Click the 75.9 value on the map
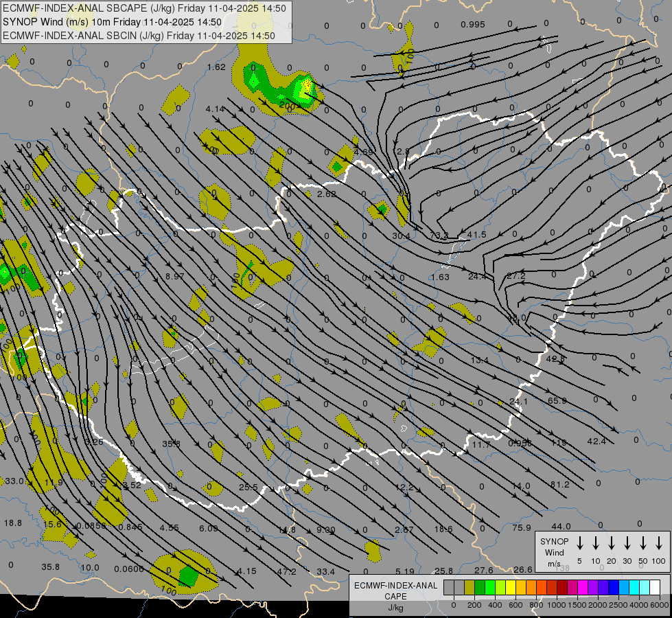Viewport: 672px width, 618px height. point(522,527)
